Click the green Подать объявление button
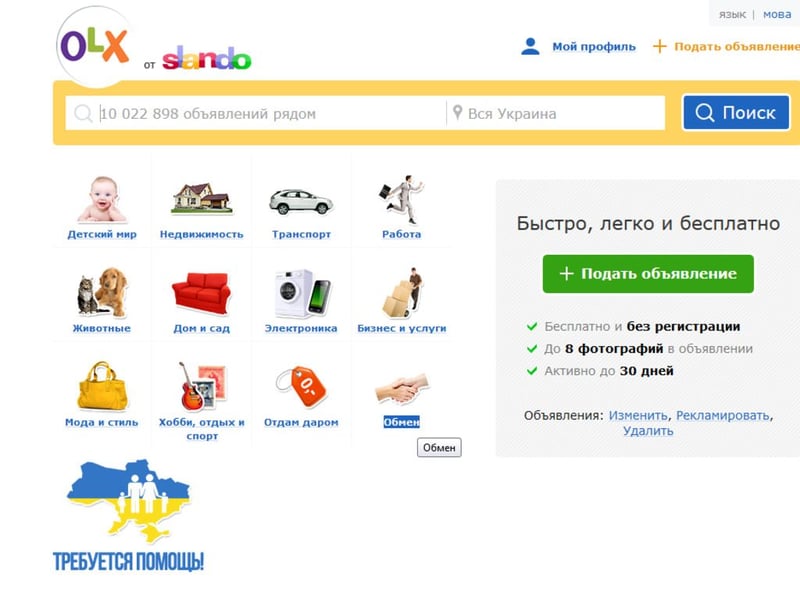 click(648, 274)
